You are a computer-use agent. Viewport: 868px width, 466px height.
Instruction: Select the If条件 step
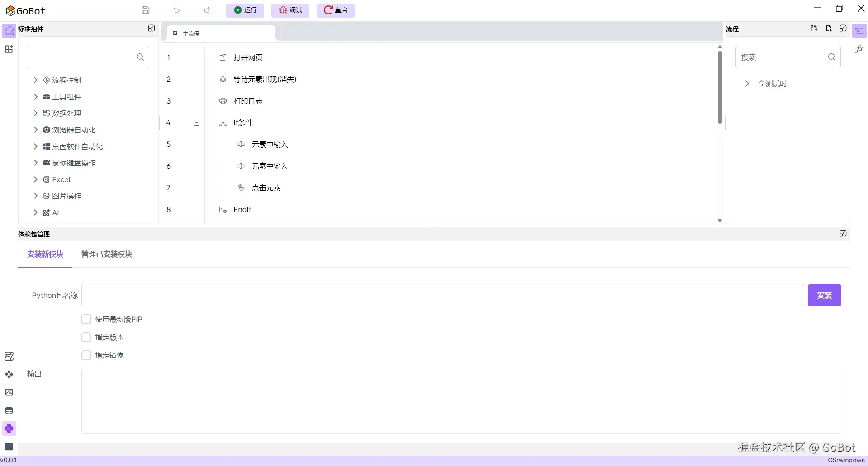tap(243, 122)
